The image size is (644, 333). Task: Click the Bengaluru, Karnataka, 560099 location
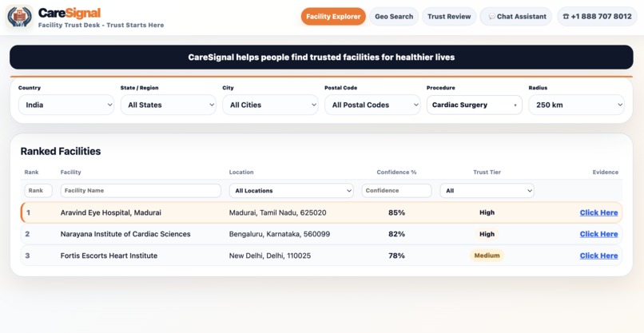point(280,234)
